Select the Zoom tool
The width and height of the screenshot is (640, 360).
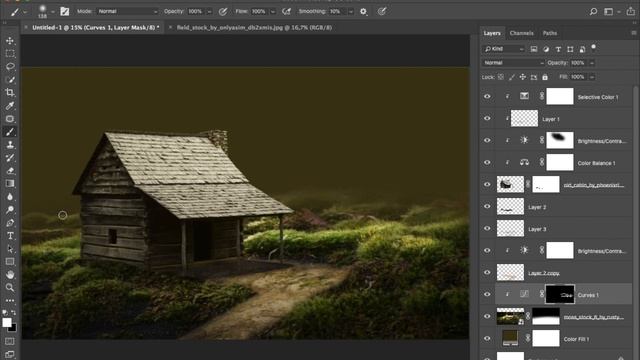pyautogui.click(x=10, y=288)
